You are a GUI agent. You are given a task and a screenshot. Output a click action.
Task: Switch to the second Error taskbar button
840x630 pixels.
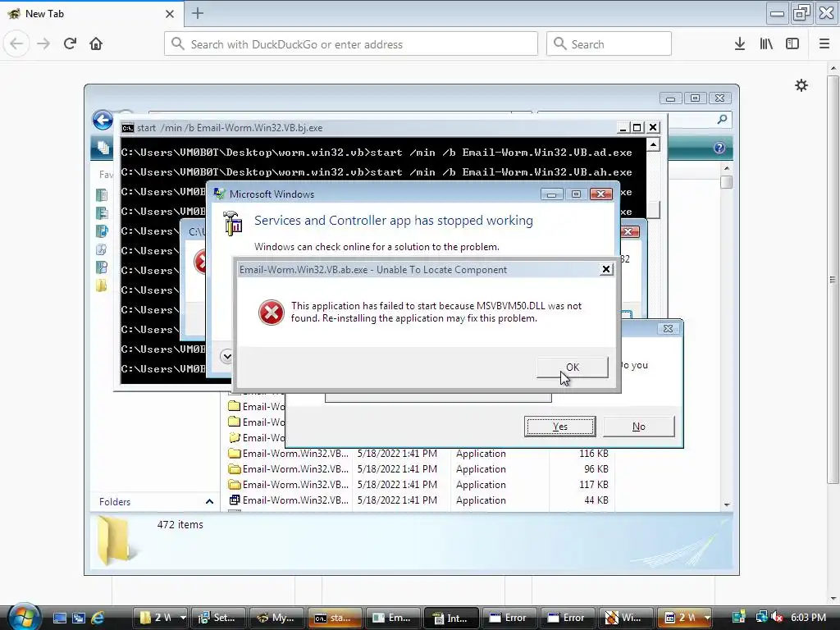[x=567, y=618]
